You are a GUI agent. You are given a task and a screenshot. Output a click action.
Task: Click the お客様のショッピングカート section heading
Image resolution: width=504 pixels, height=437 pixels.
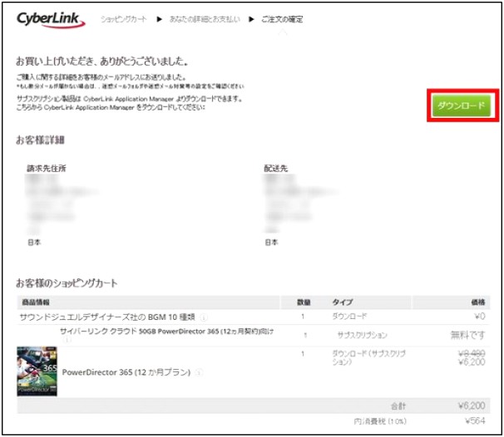(x=67, y=282)
